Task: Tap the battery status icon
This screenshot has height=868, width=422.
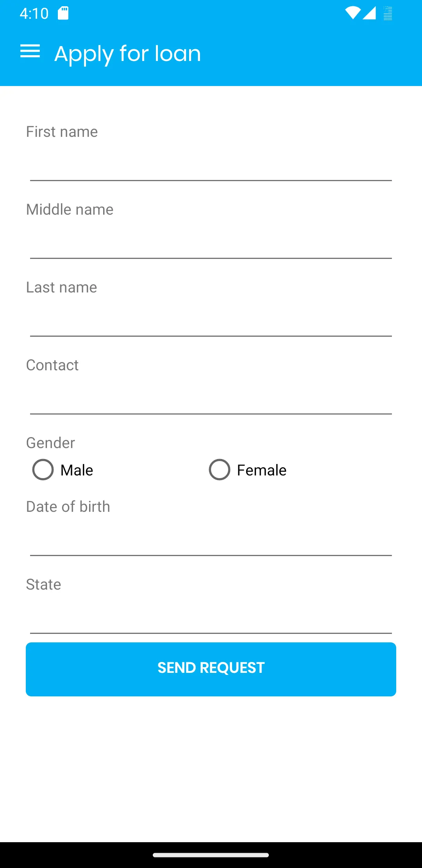Action: (x=388, y=13)
